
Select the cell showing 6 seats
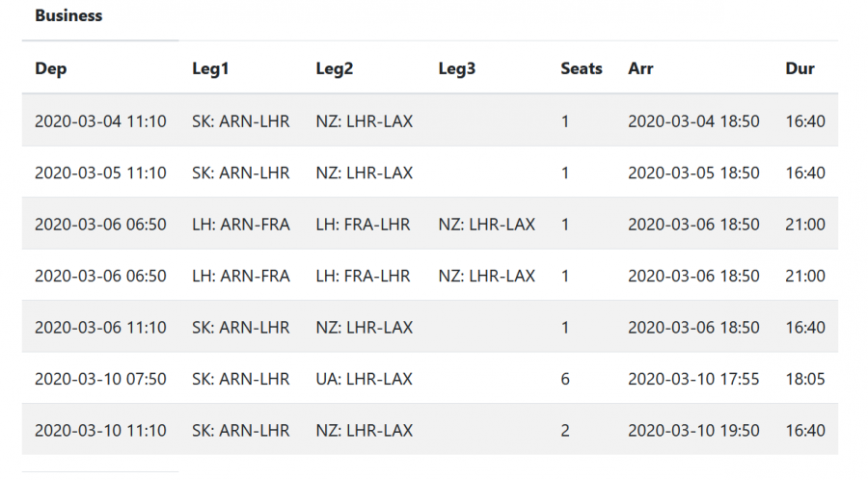pyautogui.click(x=565, y=379)
